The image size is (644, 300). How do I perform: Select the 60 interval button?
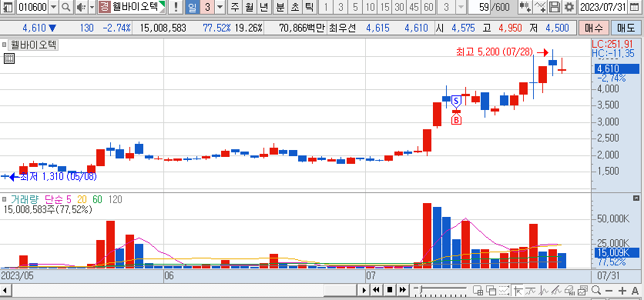click(428, 7)
